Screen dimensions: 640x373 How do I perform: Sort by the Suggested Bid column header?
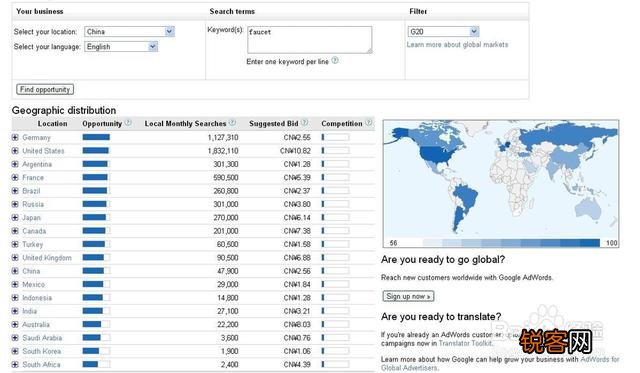point(274,123)
